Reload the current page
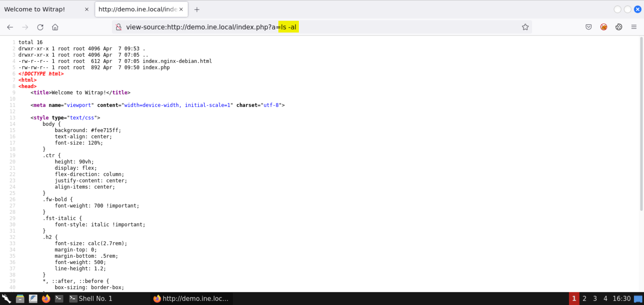The height and width of the screenshot is (305, 644). point(40,27)
